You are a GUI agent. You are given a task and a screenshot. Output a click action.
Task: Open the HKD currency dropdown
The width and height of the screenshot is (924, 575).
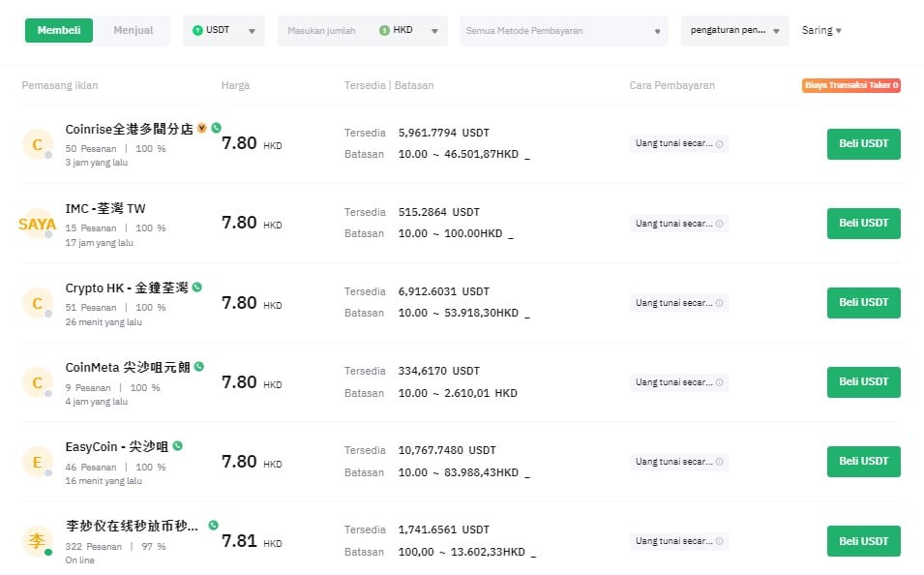pyautogui.click(x=411, y=30)
